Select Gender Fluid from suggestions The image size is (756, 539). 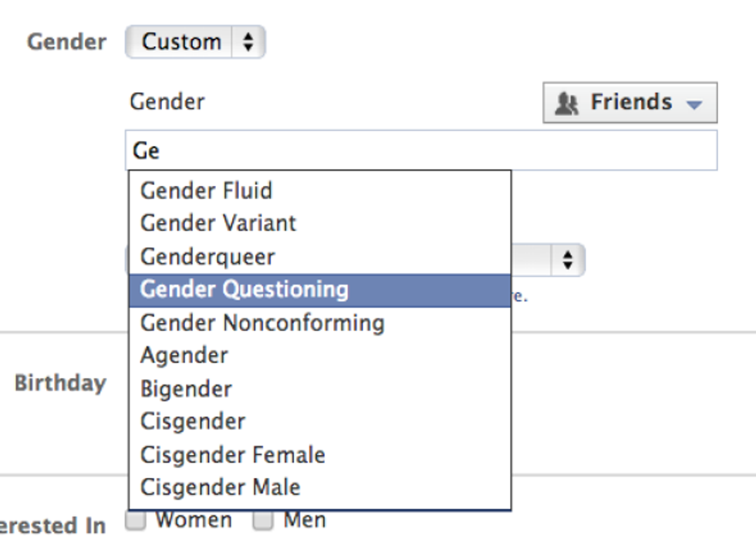(x=206, y=190)
